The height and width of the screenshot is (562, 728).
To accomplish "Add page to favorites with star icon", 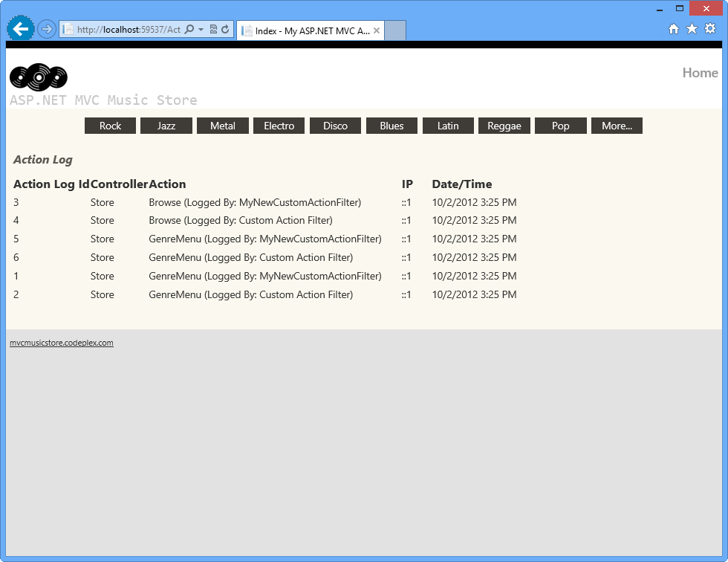I will 692,28.
